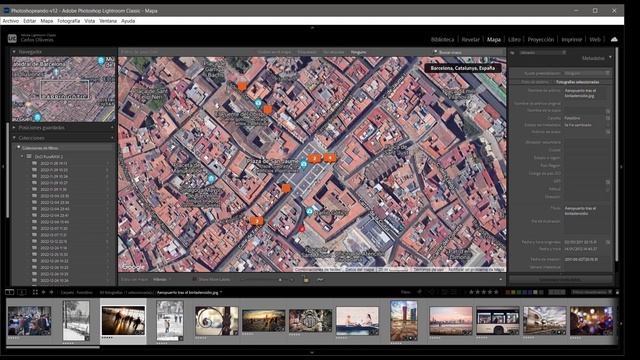Click the orange photo pin beside pin 4
Viewport: 640px width, 360px height.
point(314,159)
